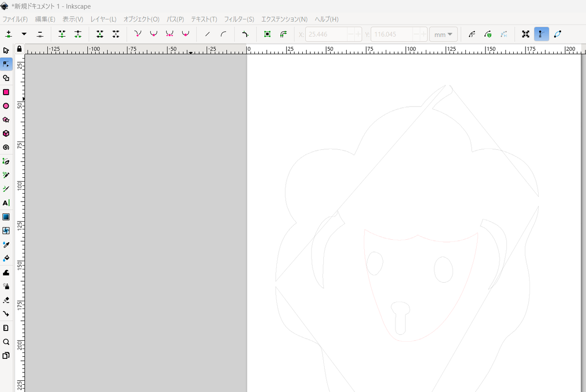Open the フィルター(S) menu
This screenshot has width=586, height=392.
pos(239,19)
